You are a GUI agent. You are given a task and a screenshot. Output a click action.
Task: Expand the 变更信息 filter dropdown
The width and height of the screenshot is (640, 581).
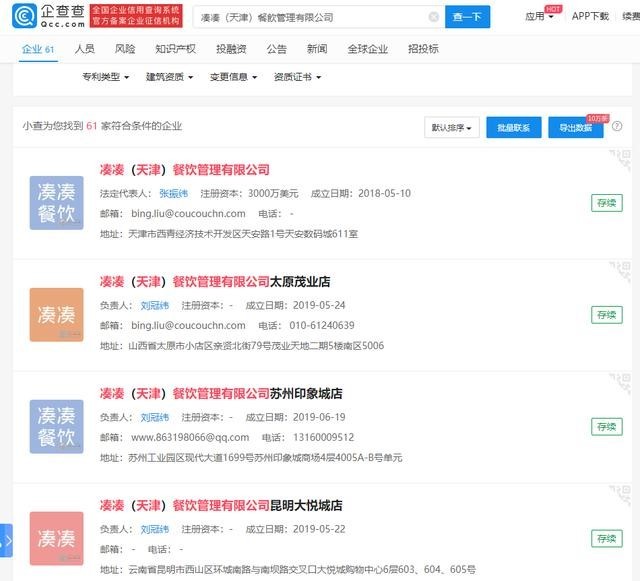click(233, 77)
